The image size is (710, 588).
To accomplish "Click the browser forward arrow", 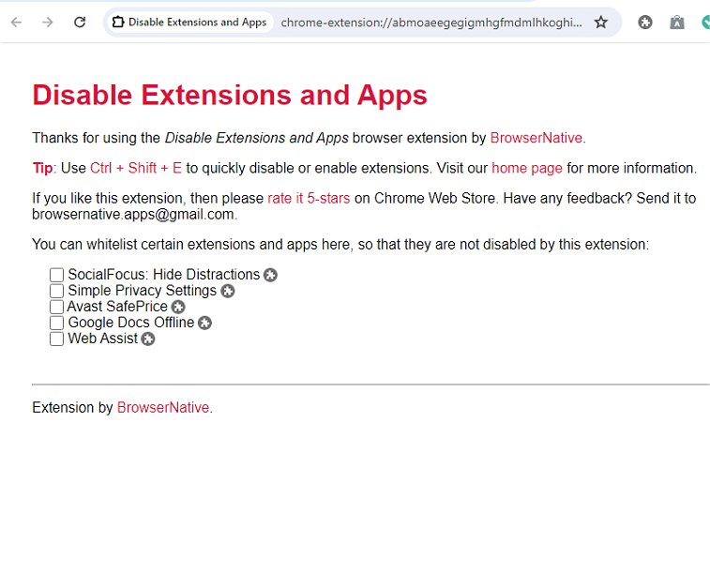I will tap(48, 23).
